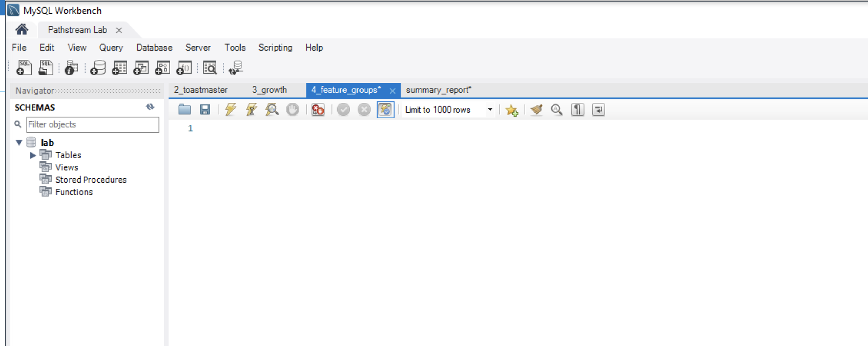
Task: Execute statement under cursor icon
Action: pyautogui.click(x=251, y=110)
